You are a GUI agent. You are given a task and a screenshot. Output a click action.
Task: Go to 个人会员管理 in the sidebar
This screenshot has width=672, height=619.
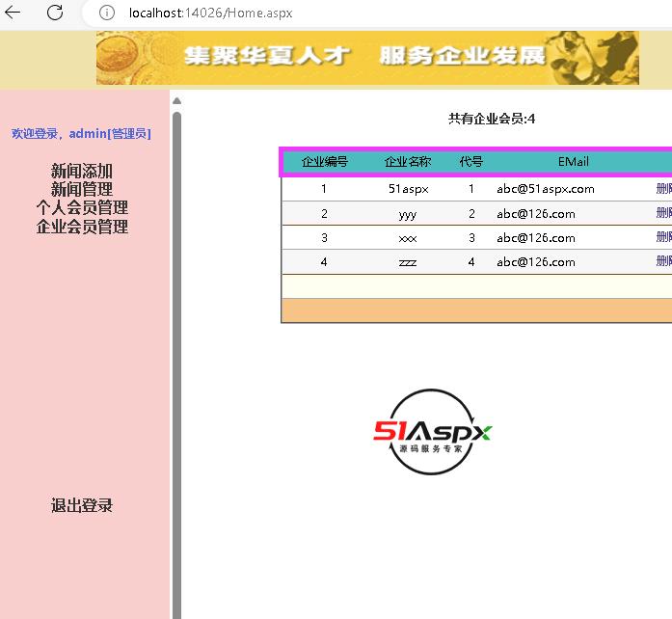click(82, 207)
